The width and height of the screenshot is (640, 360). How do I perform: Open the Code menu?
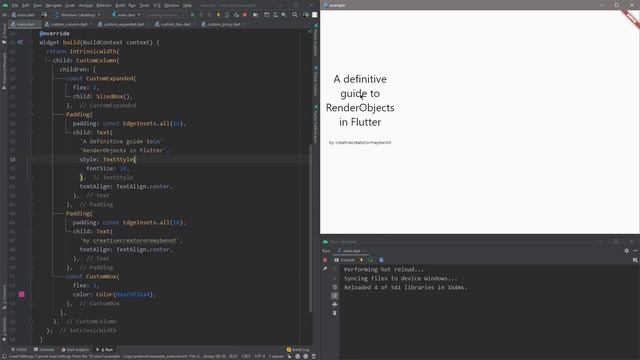70,5
